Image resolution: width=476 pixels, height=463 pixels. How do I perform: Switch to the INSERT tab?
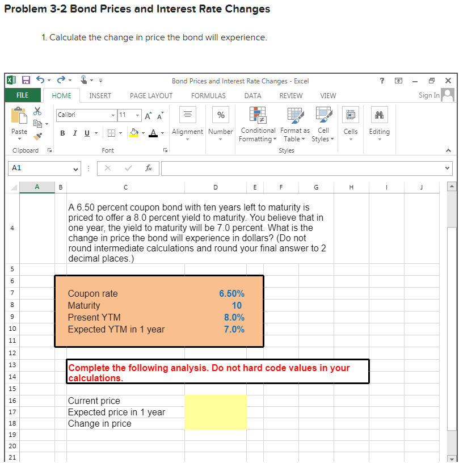pos(100,96)
